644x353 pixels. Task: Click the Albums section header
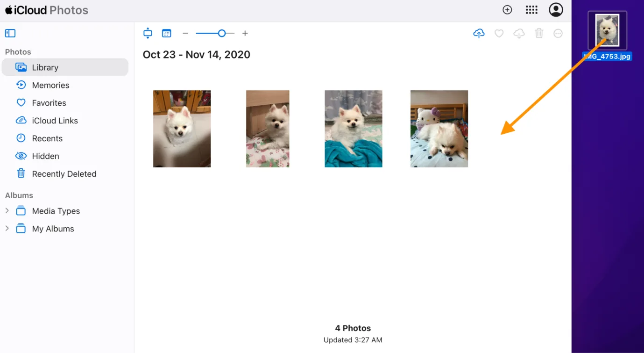[x=19, y=195]
